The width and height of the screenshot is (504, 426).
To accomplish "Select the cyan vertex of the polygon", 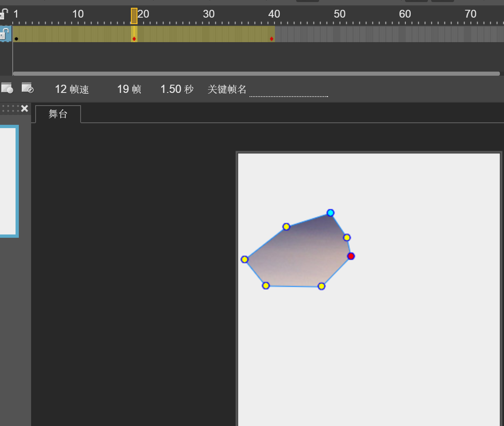I will coord(331,213).
